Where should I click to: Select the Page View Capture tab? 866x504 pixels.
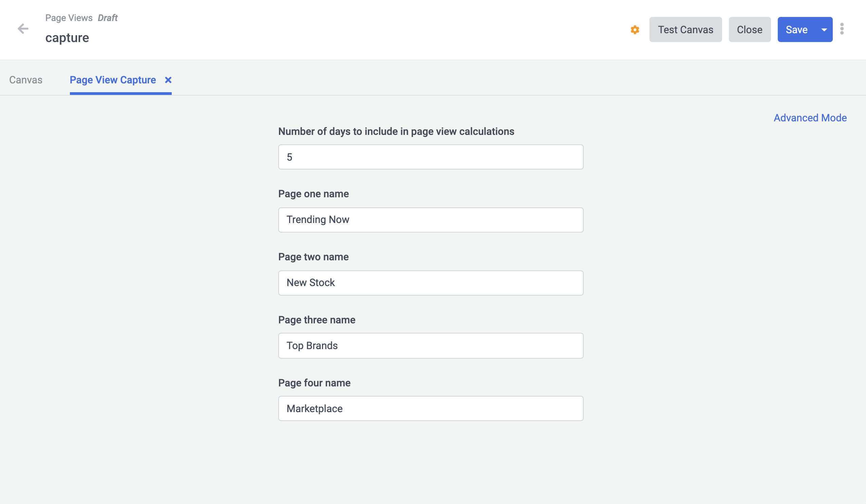pos(113,80)
